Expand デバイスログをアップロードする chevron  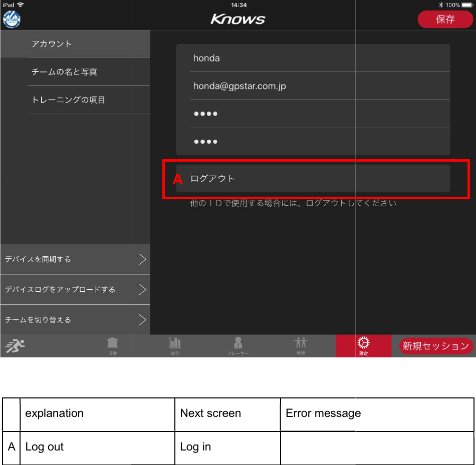tap(142, 290)
